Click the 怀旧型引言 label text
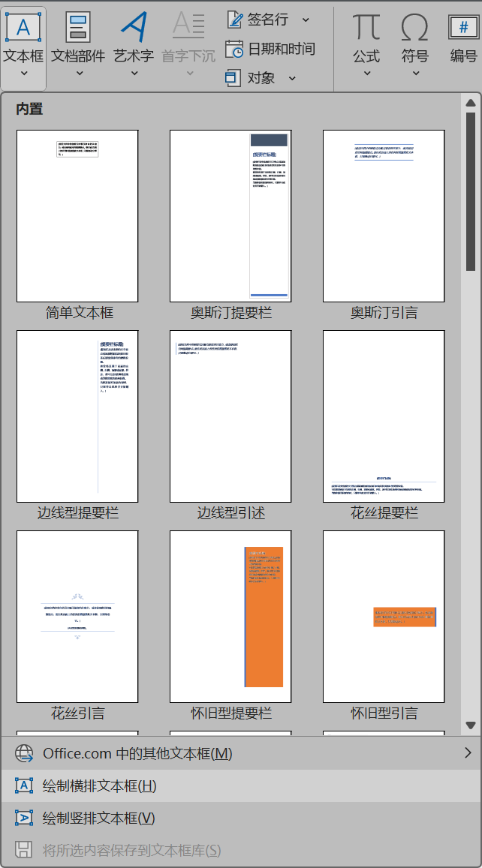Screen dimensions: 482x868 click(384, 713)
